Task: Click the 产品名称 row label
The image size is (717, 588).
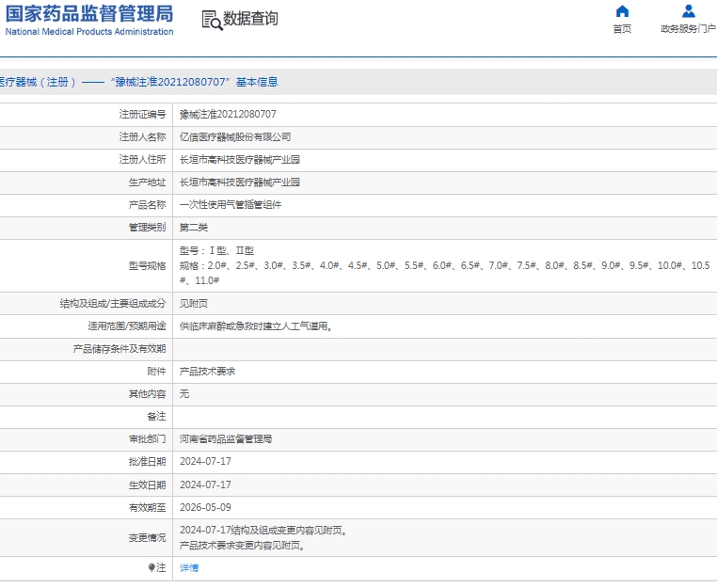Action: click(x=147, y=205)
